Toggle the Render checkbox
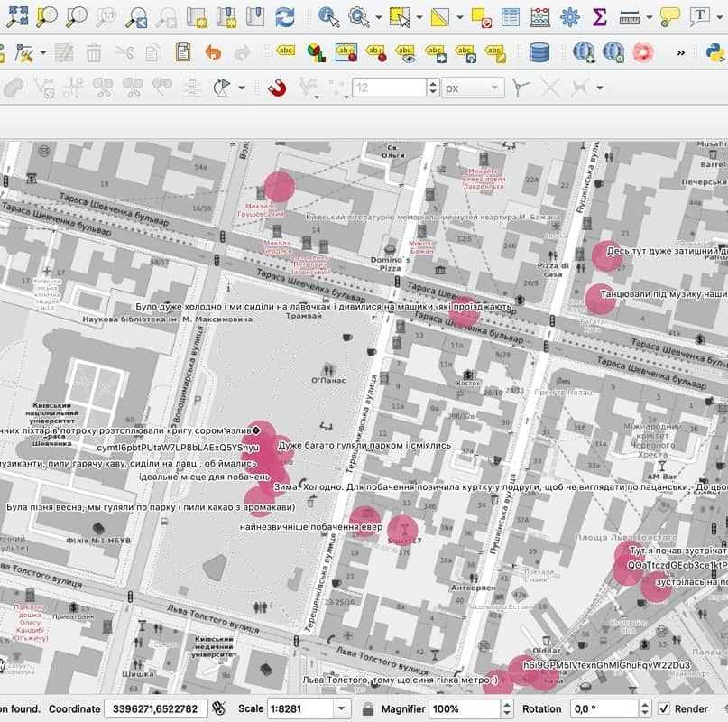Viewport: 728px width, 722px height. coord(664,708)
